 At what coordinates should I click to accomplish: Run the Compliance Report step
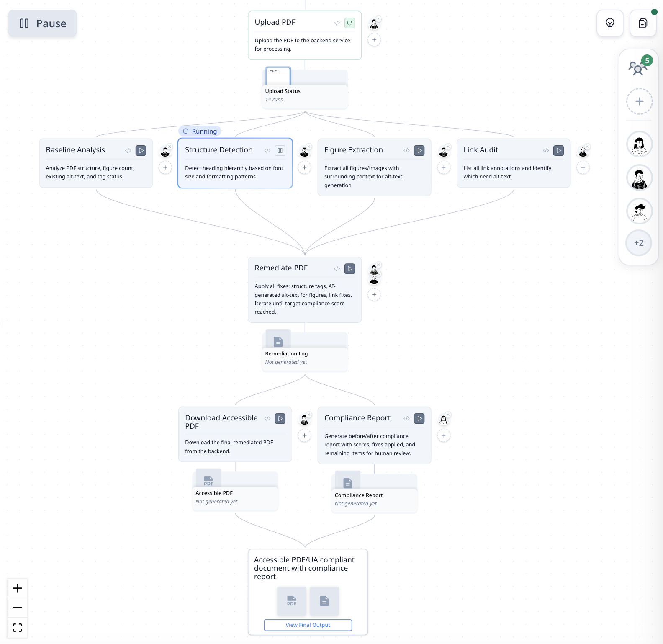[419, 418]
